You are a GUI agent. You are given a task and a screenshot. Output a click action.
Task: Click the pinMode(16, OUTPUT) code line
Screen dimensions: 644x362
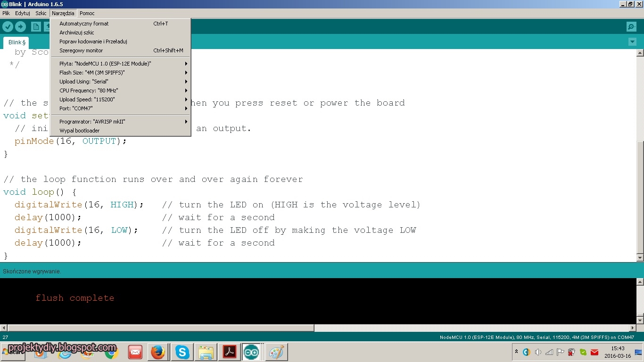point(71,141)
